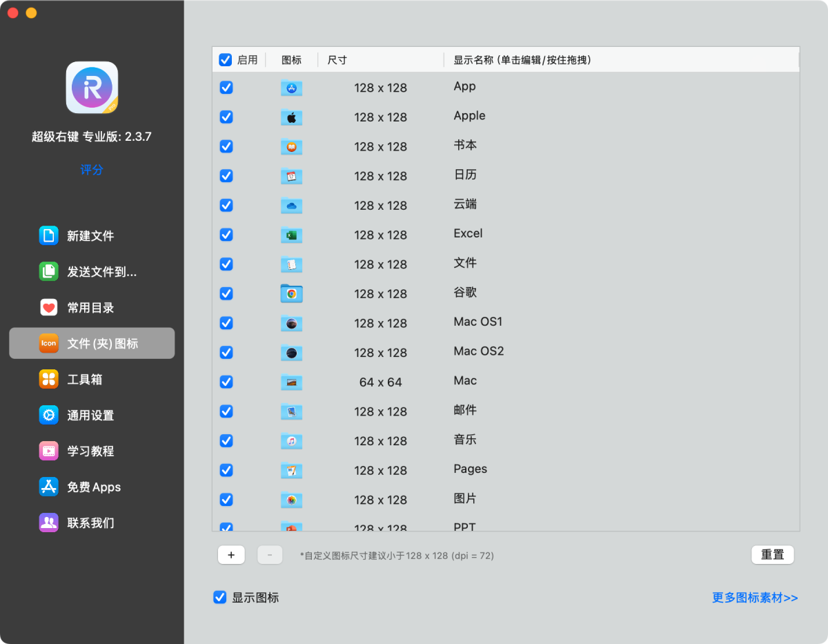Click the Excel row folder icon

pos(292,235)
